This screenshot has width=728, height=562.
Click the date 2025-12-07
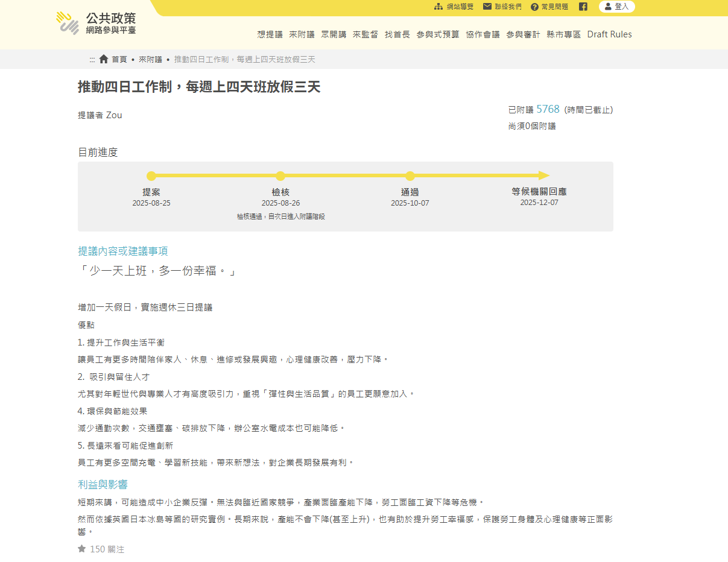(539, 203)
